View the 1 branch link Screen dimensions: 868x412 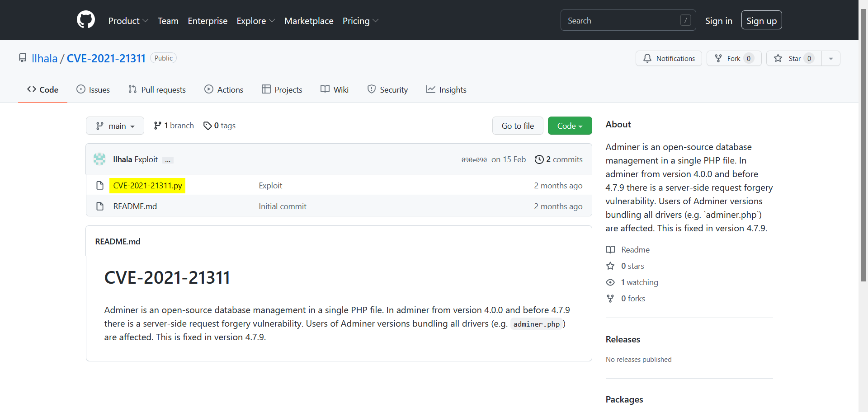174,126
